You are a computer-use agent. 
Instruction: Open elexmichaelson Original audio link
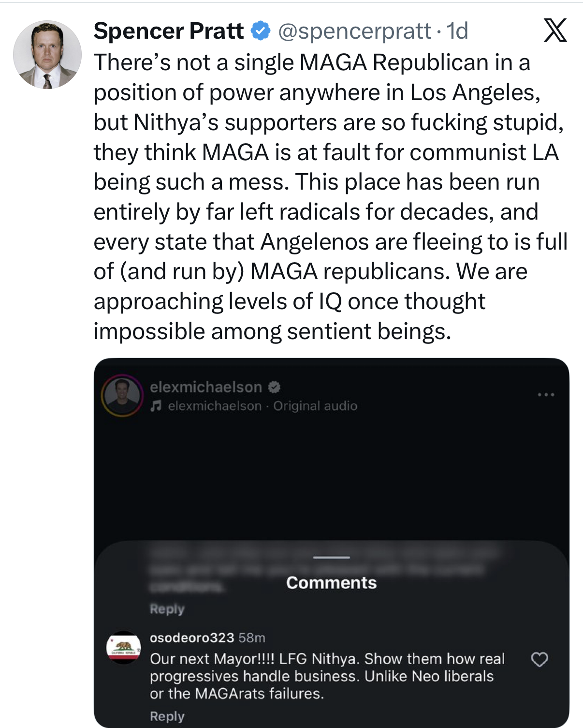[262, 406]
